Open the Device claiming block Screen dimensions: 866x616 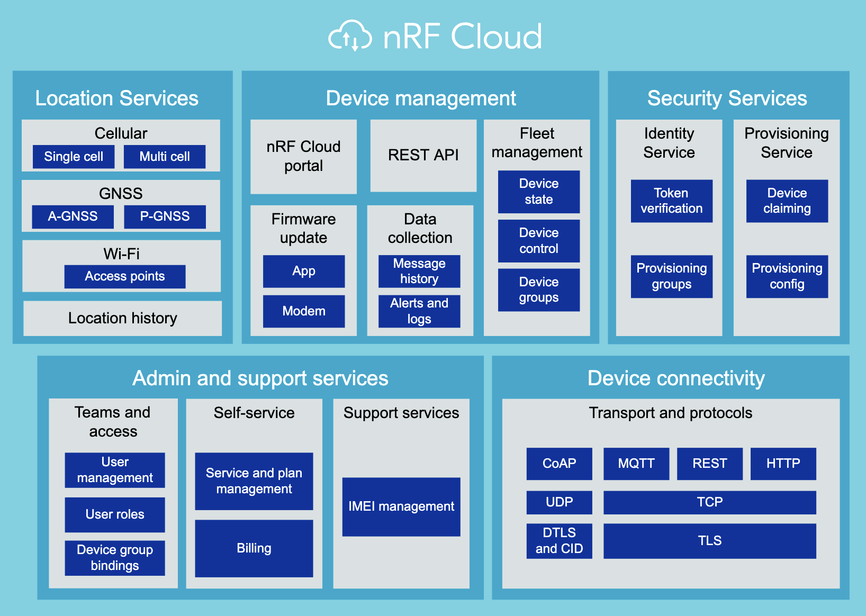click(787, 201)
